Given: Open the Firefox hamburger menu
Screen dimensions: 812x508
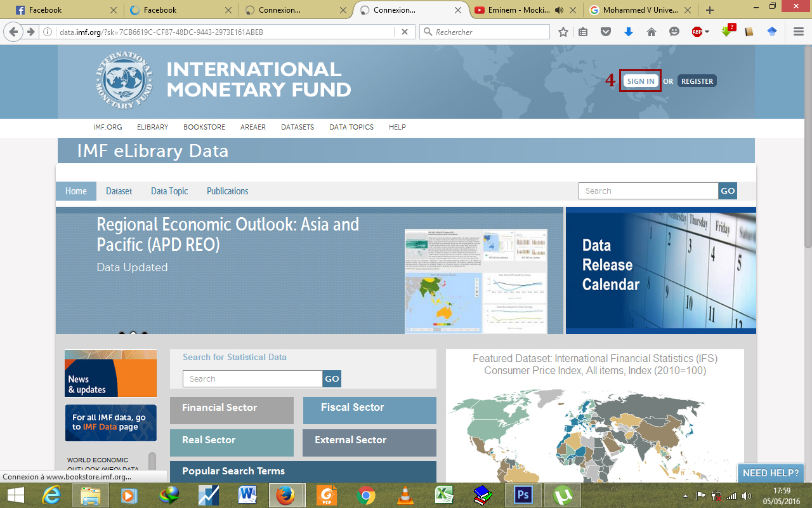Looking at the screenshot, I should [x=799, y=32].
